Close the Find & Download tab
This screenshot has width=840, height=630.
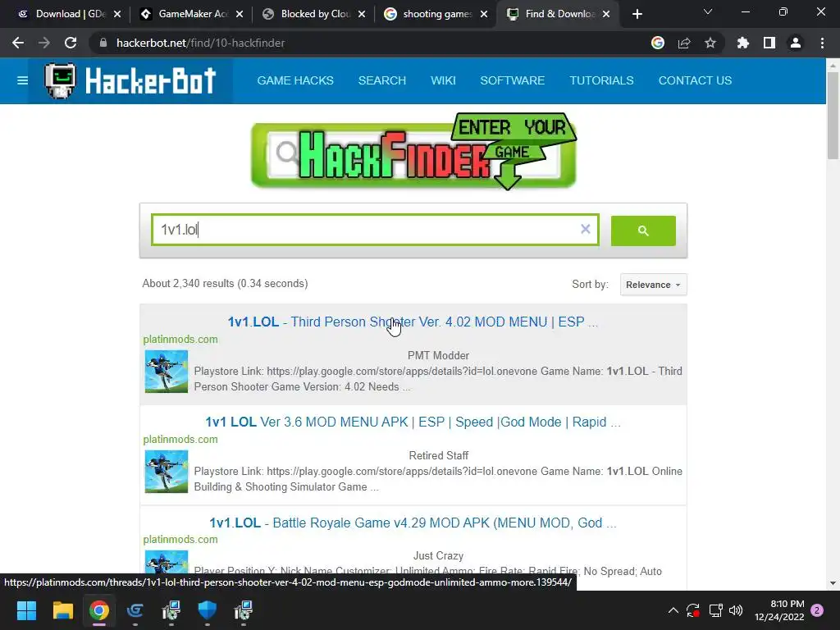tap(606, 14)
